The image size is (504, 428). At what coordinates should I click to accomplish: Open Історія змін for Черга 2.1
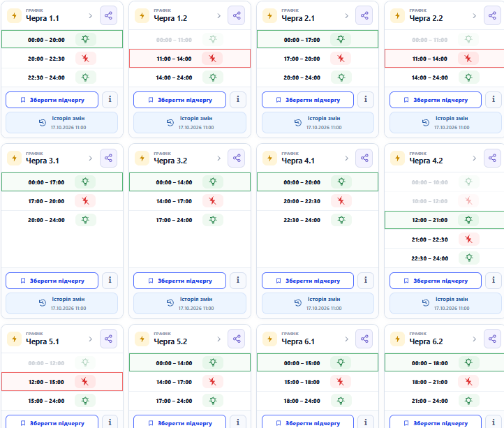[318, 122]
